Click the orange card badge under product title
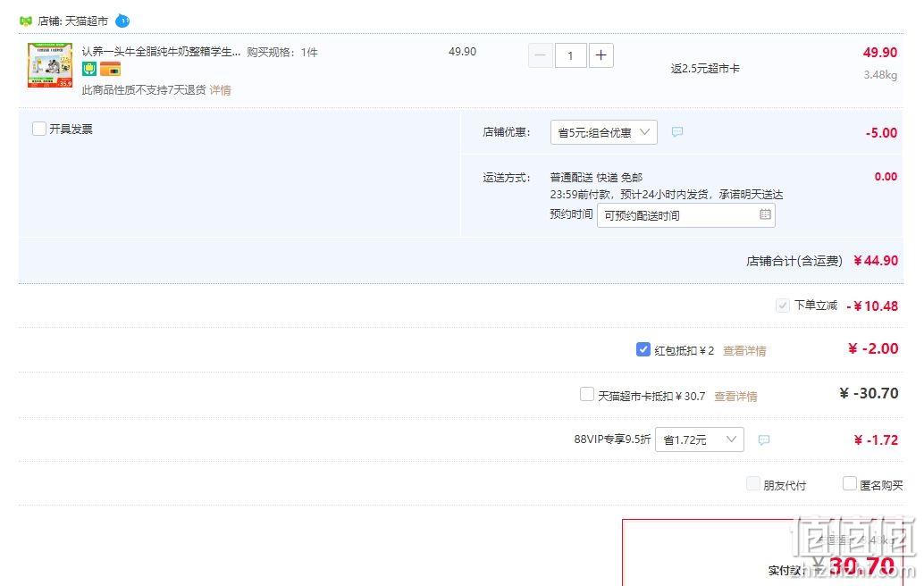The width and height of the screenshot is (924, 586). pos(110,70)
